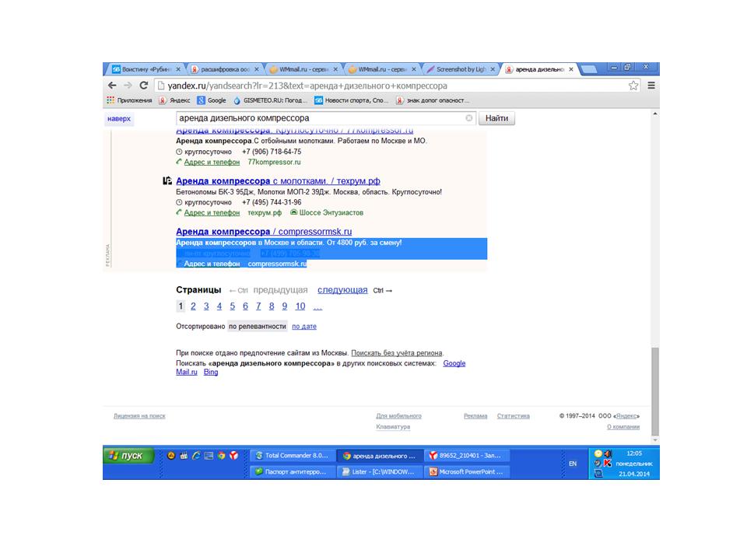Click the favicon beside техрум.рф ad

point(167,181)
